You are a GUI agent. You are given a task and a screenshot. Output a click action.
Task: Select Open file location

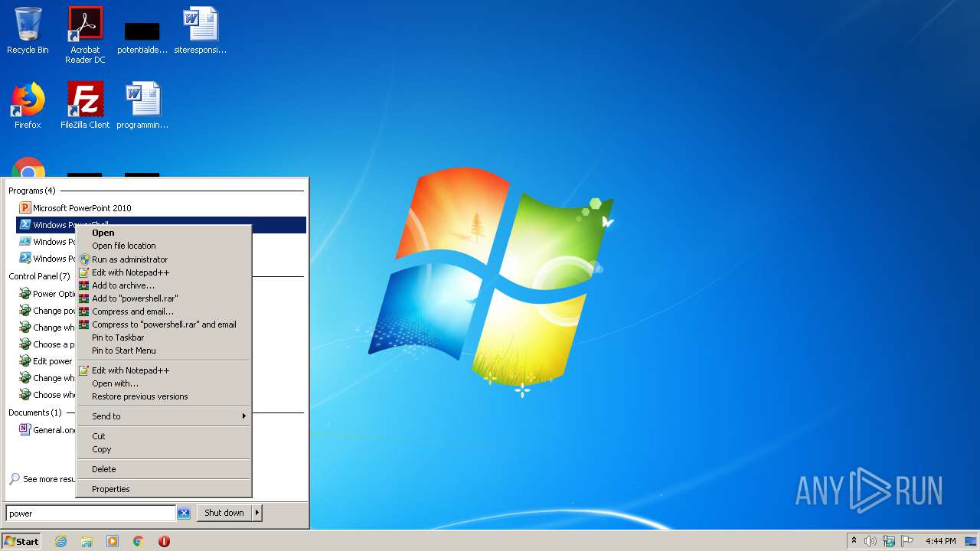[164, 246]
